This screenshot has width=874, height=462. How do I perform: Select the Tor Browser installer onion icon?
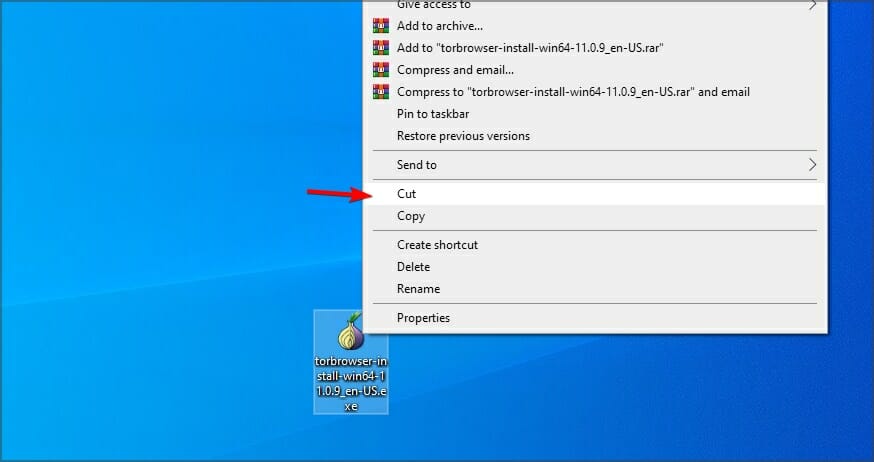coord(351,332)
